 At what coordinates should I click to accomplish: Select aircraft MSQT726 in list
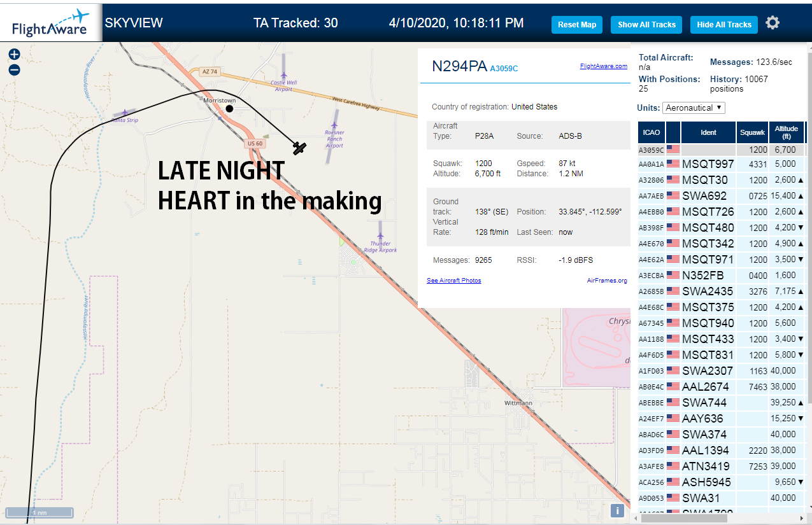(x=722, y=212)
